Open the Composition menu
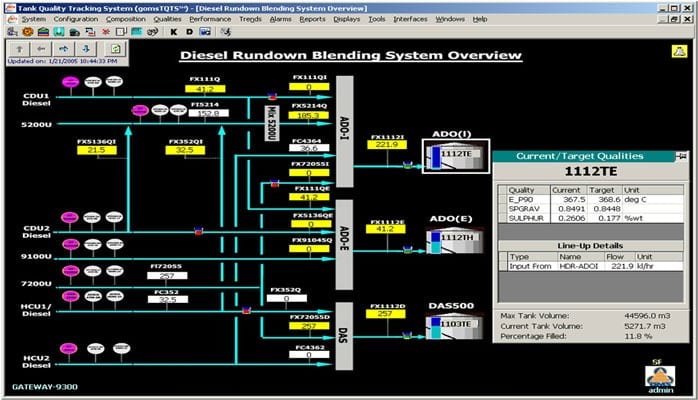This screenshot has height=400, width=698. pyautogui.click(x=126, y=19)
